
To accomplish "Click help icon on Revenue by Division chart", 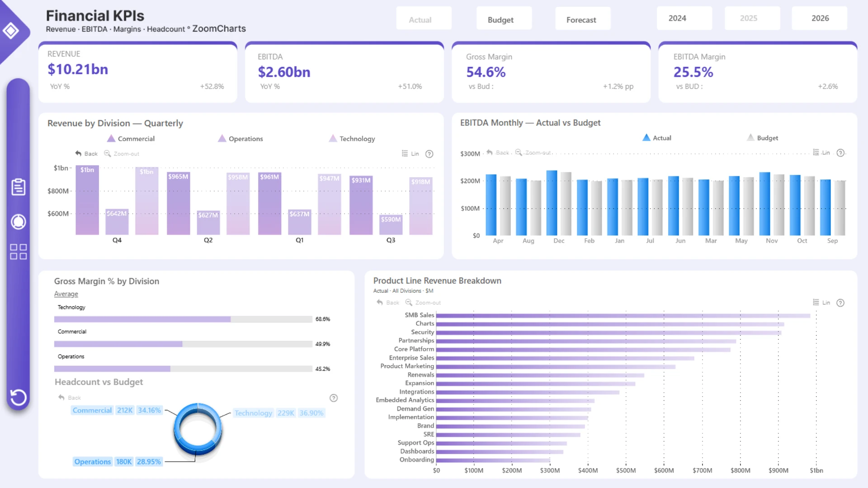I will point(429,154).
